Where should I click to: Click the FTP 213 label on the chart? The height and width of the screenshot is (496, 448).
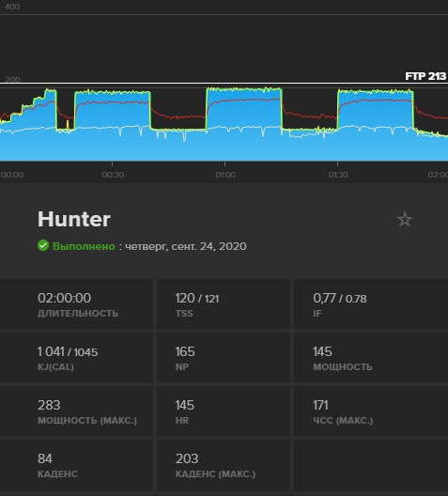pos(425,76)
